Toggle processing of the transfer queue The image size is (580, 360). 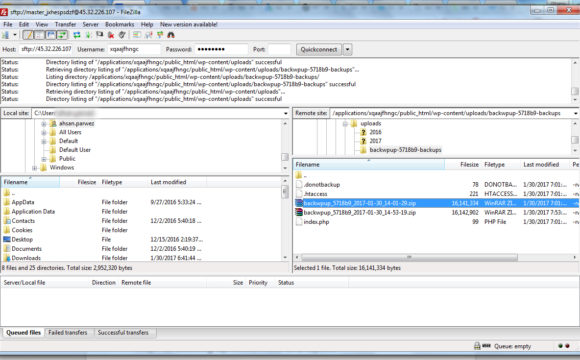[x=88, y=35]
